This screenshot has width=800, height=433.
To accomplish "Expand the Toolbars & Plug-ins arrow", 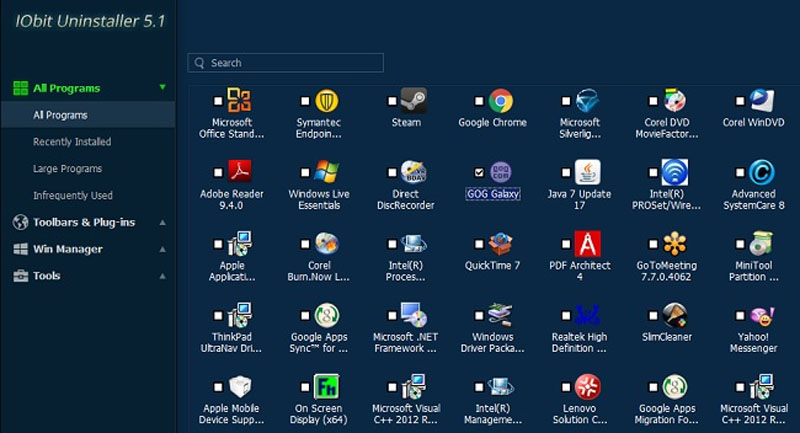I will click(162, 222).
